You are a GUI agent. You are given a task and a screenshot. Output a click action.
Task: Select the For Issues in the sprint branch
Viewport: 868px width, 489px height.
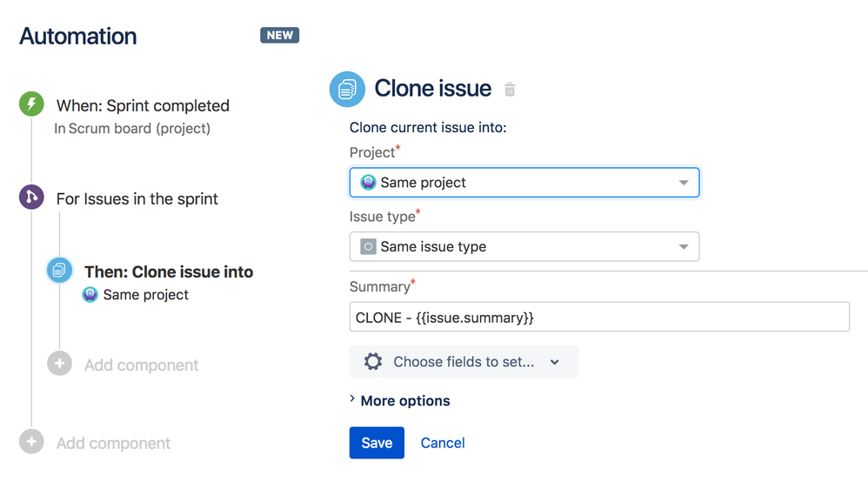137,199
